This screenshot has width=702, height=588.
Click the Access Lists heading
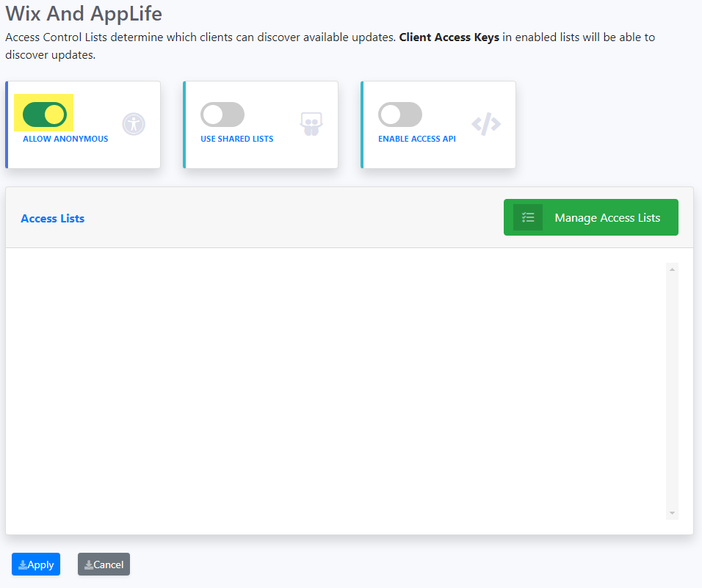(53, 218)
